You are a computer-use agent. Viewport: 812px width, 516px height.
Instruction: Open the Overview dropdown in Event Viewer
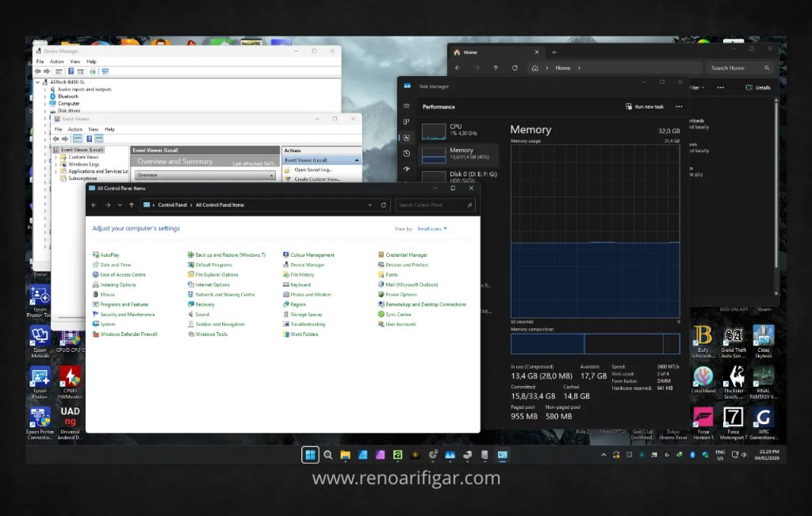click(x=205, y=175)
